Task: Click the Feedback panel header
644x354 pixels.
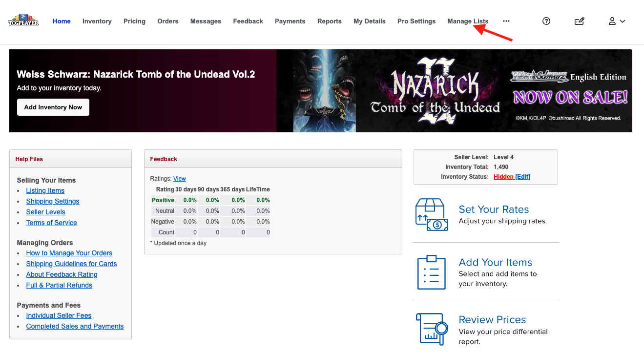Action: point(273,159)
